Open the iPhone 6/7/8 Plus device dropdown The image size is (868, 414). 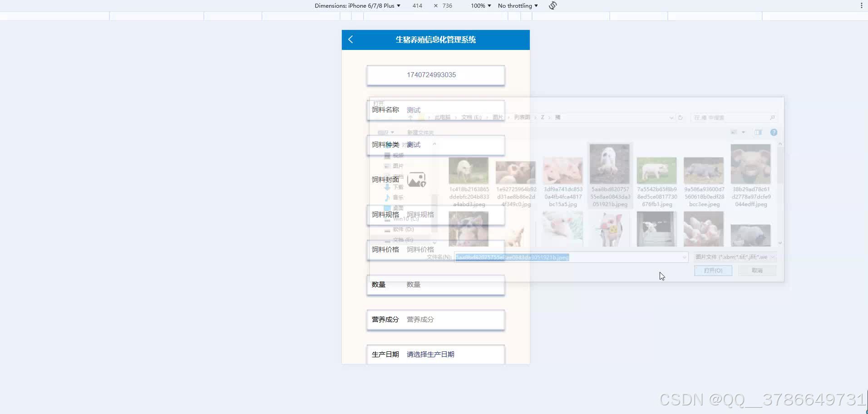point(398,5)
